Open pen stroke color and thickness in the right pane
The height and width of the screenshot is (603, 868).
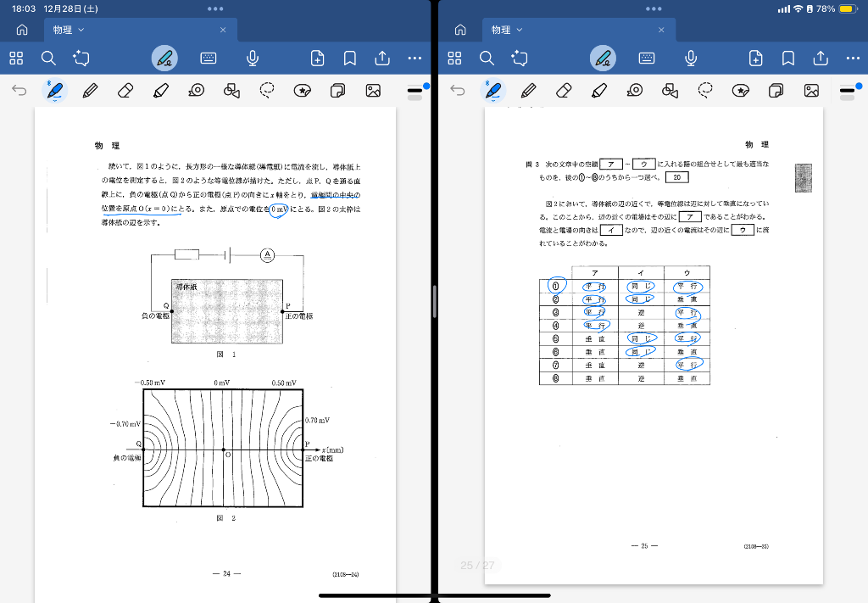(x=847, y=90)
